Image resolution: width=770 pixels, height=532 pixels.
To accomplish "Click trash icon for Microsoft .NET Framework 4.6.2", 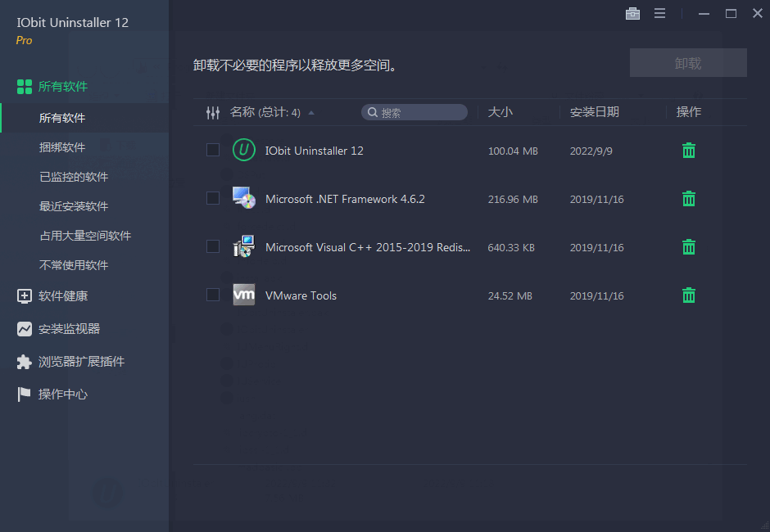I will point(688,198).
